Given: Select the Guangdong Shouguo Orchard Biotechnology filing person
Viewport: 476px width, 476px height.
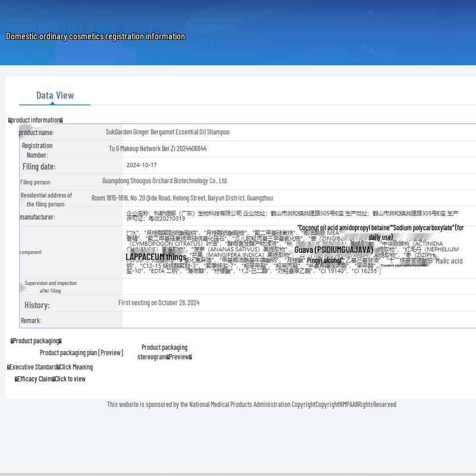Looking at the screenshot, I should point(165,181).
